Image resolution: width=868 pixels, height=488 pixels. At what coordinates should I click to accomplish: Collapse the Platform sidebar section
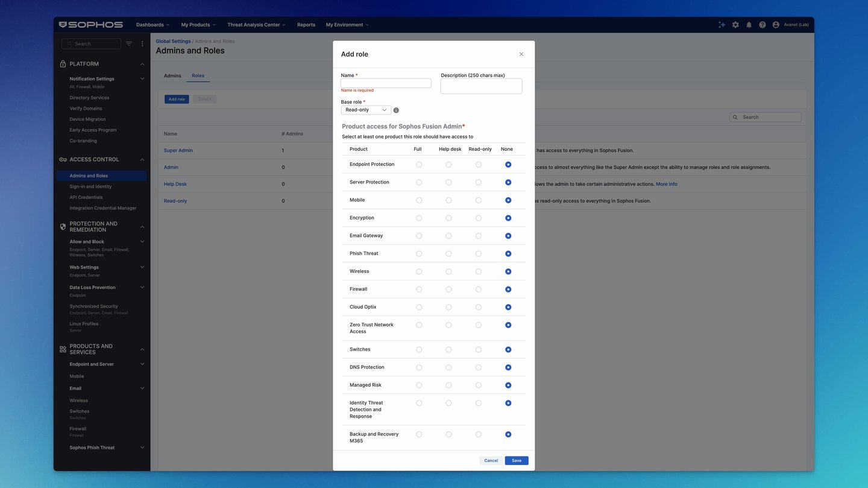coord(142,64)
